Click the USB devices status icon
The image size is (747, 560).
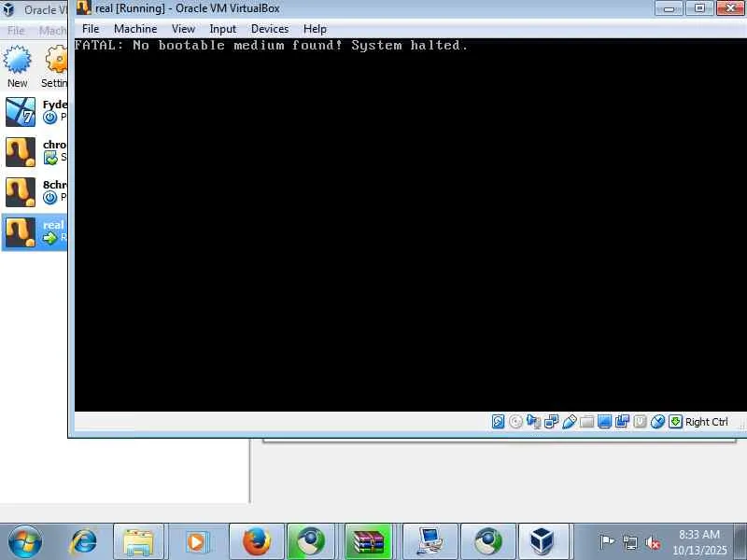click(570, 422)
